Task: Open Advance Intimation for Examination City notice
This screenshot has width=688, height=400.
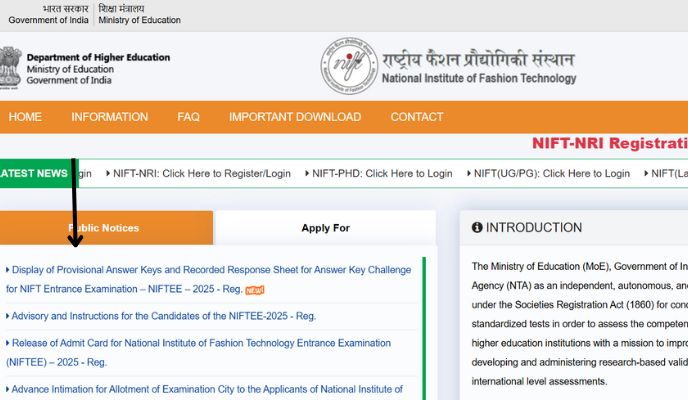Action: pyautogui.click(x=207, y=389)
